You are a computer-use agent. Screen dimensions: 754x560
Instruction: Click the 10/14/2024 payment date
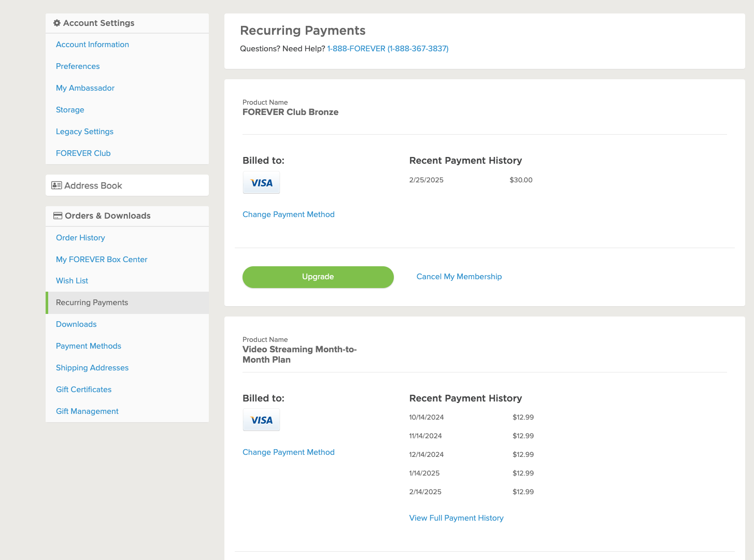pos(426,418)
